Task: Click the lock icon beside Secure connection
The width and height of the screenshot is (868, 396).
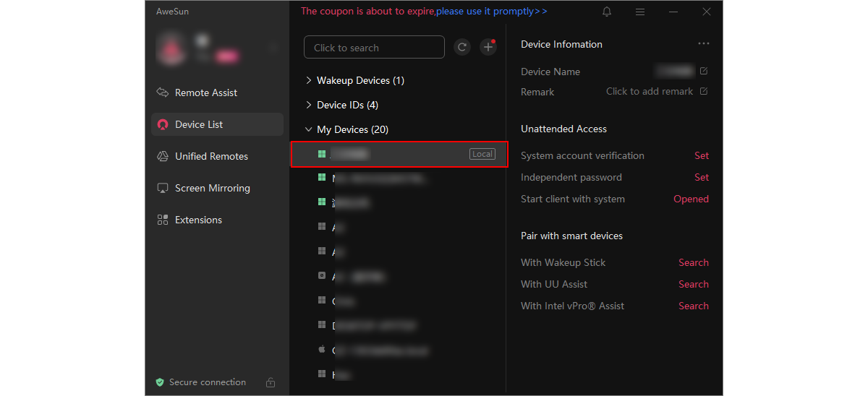Action: (x=270, y=382)
